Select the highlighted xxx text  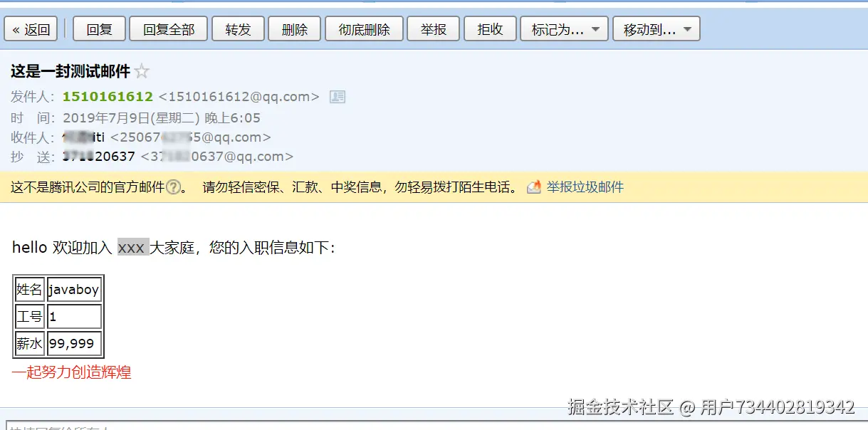[133, 247]
